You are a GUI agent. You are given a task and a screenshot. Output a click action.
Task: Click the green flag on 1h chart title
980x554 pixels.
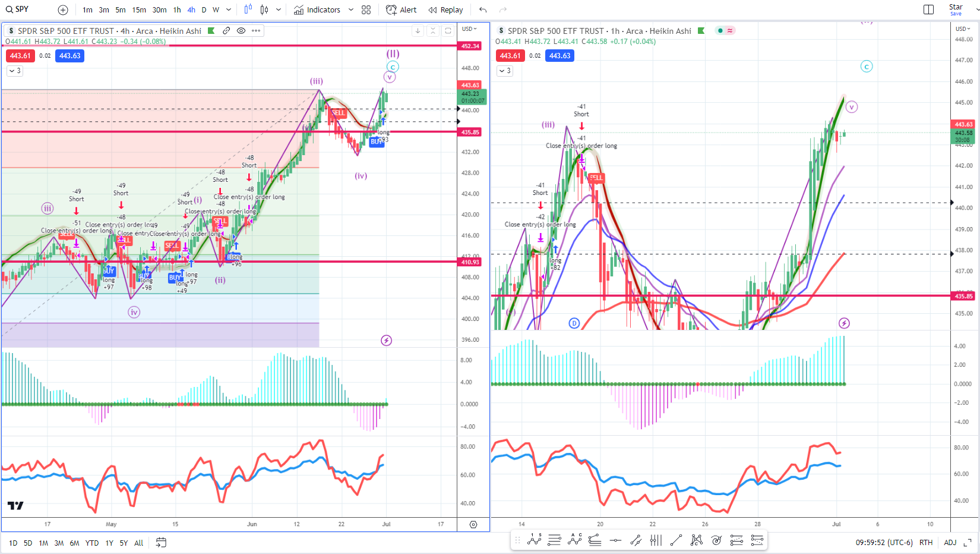point(701,31)
